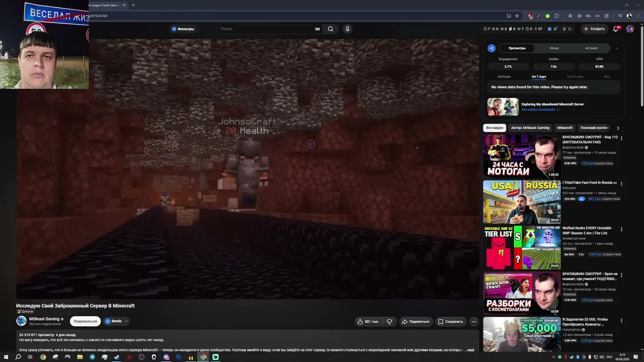The width and height of the screenshot is (644, 362).
Task: Open the on-screen keyboard in the search box
Action: [317, 29]
